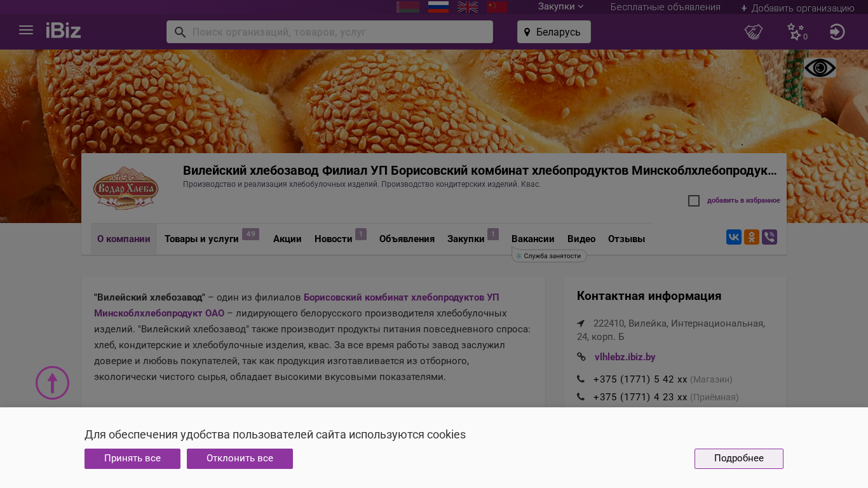Click the Подробнее cookies button
Viewport: 868px width, 488px height.
[739, 459]
